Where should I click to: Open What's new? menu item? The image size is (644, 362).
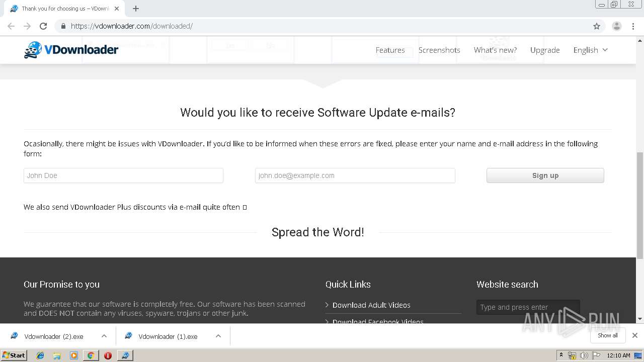(495, 50)
